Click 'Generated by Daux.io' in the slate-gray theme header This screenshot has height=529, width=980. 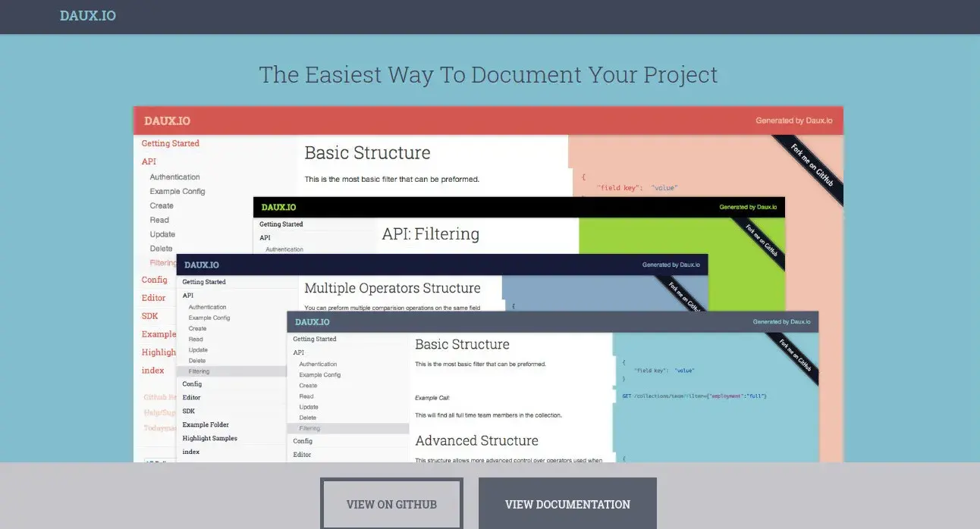[782, 321]
